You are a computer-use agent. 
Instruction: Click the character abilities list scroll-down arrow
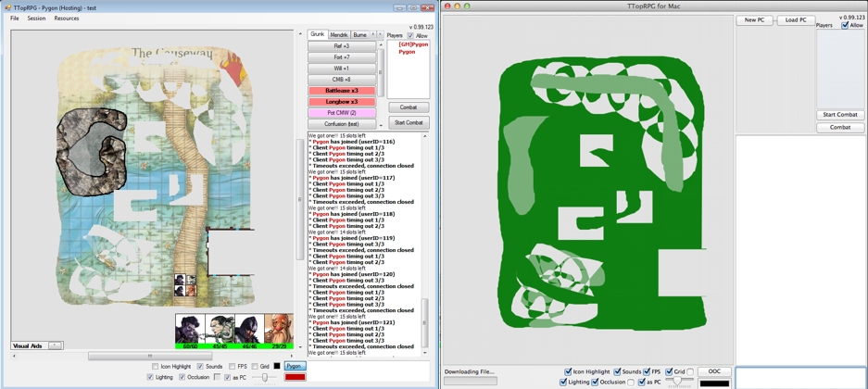(x=381, y=126)
